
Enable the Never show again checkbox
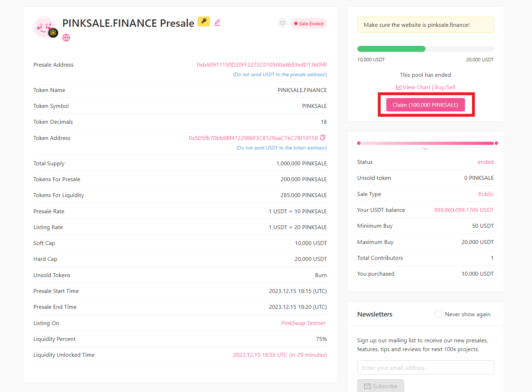click(x=438, y=314)
